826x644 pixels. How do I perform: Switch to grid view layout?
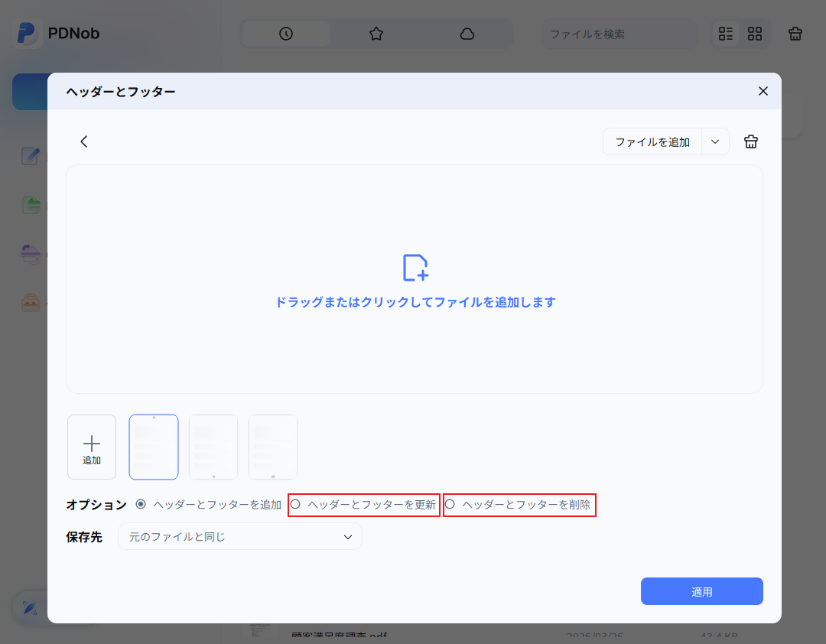click(754, 34)
